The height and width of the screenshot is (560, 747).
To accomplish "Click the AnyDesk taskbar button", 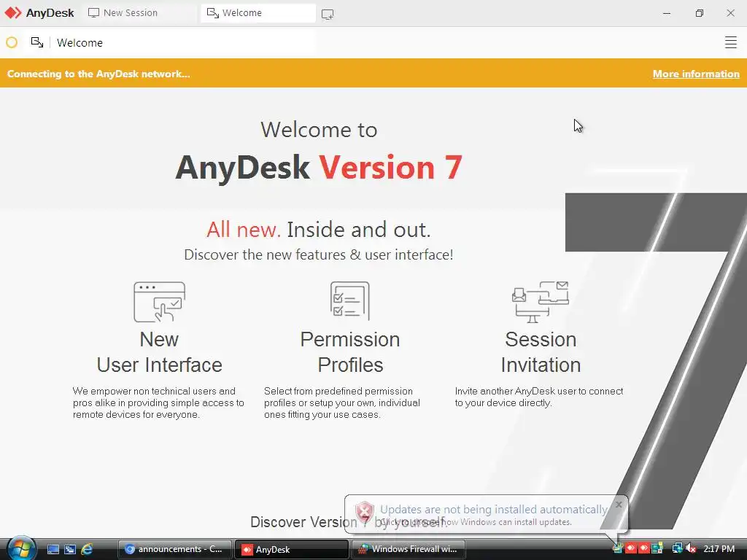I will tap(292, 549).
